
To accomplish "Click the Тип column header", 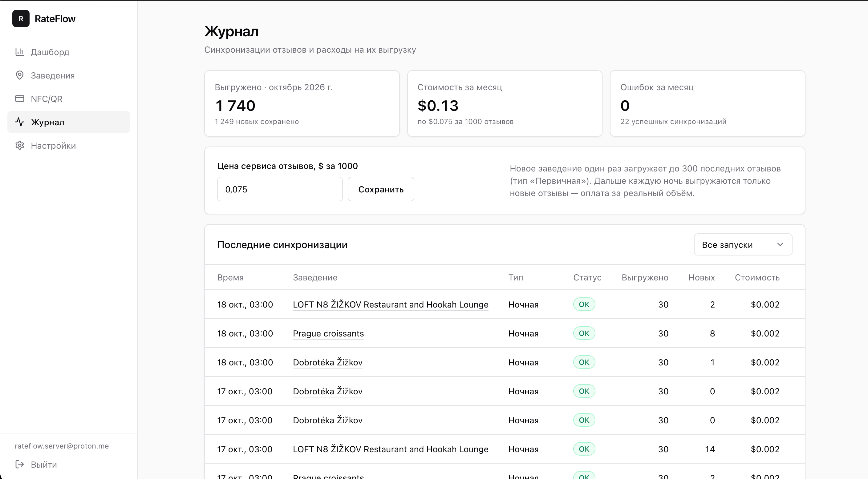I will [x=516, y=278].
